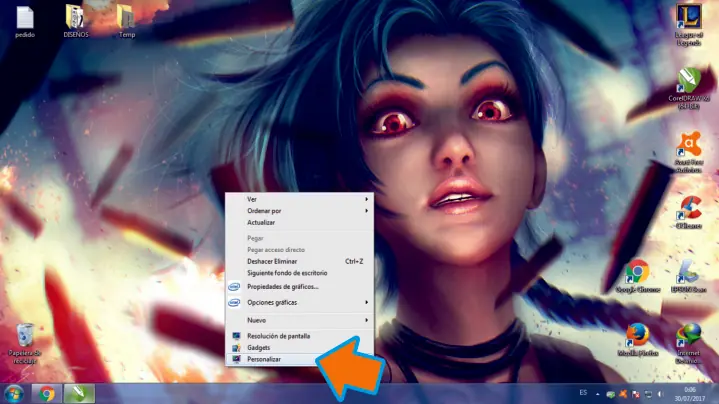Launch League of Legends shortcut
Image resolution: width=719 pixels, height=404 pixels.
[688, 25]
